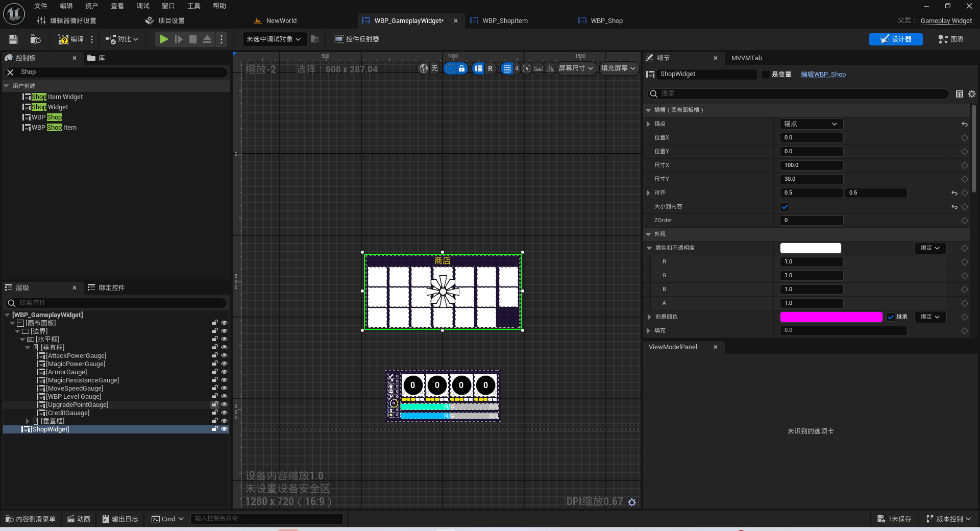This screenshot has height=531, width=980.
Task: Open the 填充屏幕 fill screen dropdown
Action: point(618,68)
